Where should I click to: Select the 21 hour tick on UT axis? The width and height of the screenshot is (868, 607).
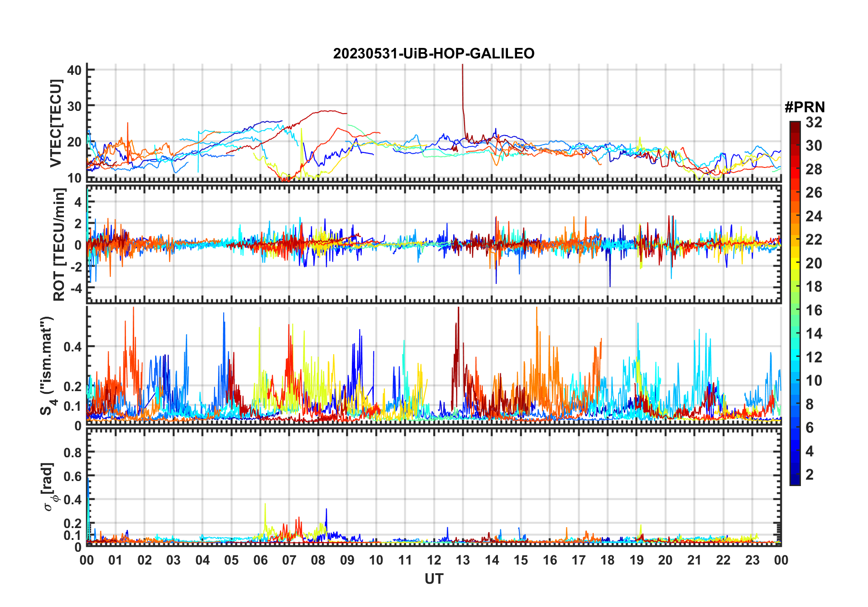click(x=694, y=560)
